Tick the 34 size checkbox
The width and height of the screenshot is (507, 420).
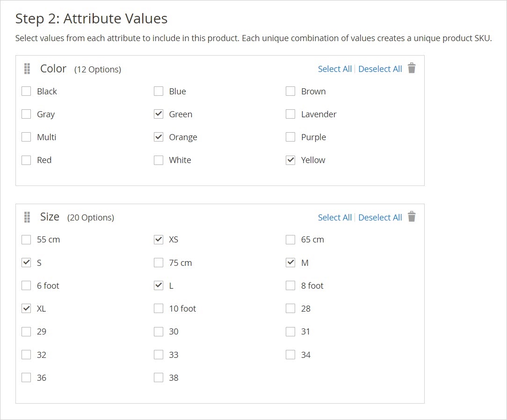[290, 355]
